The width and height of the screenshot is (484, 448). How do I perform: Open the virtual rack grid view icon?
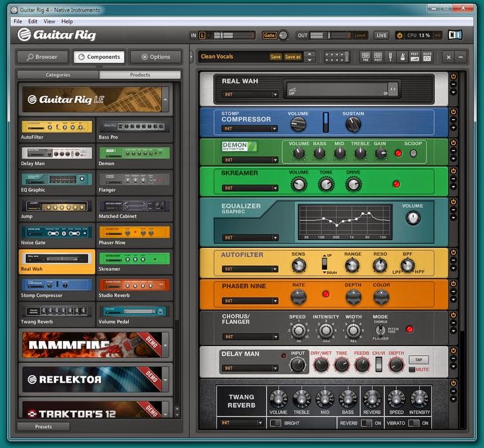click(x=337, y=57)
